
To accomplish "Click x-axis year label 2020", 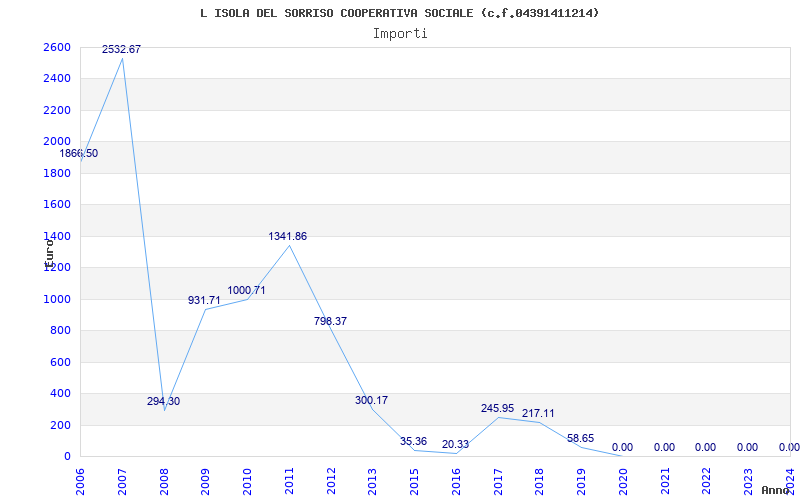I will (x=623, y=481).
